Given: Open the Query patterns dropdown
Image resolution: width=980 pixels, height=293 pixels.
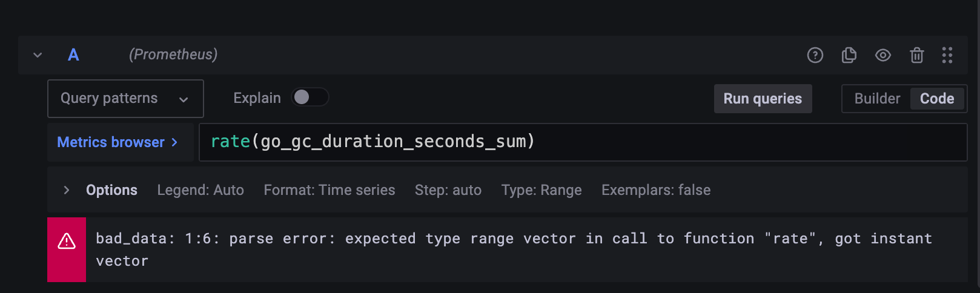Looking at the screenshot, I should point(125,99).
